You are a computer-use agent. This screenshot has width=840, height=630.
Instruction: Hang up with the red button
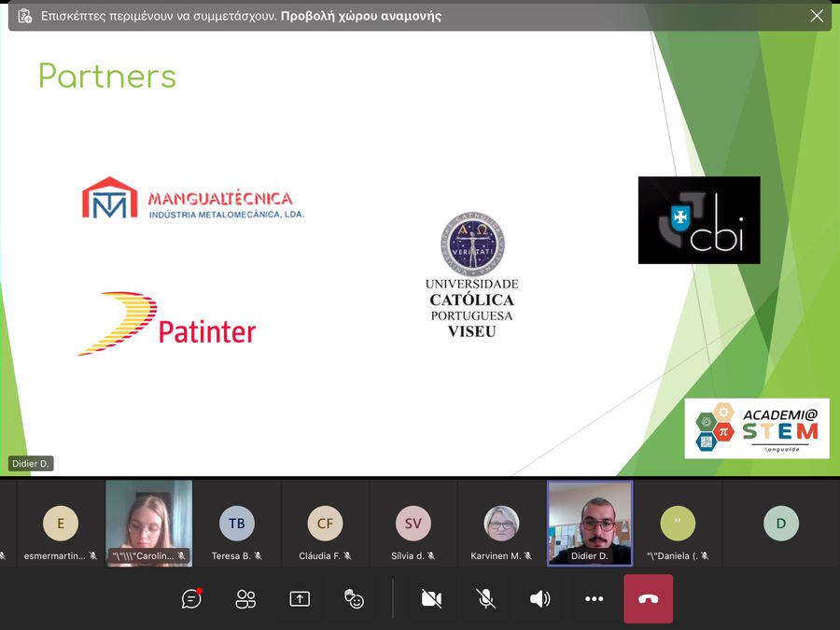tap(648, 599)
